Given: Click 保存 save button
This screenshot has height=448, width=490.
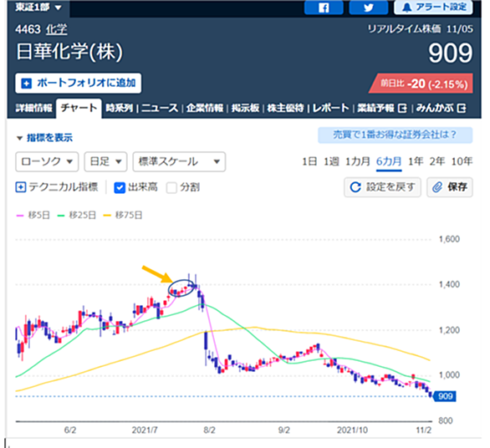Looking at the screenshot, I should [450, 187].
